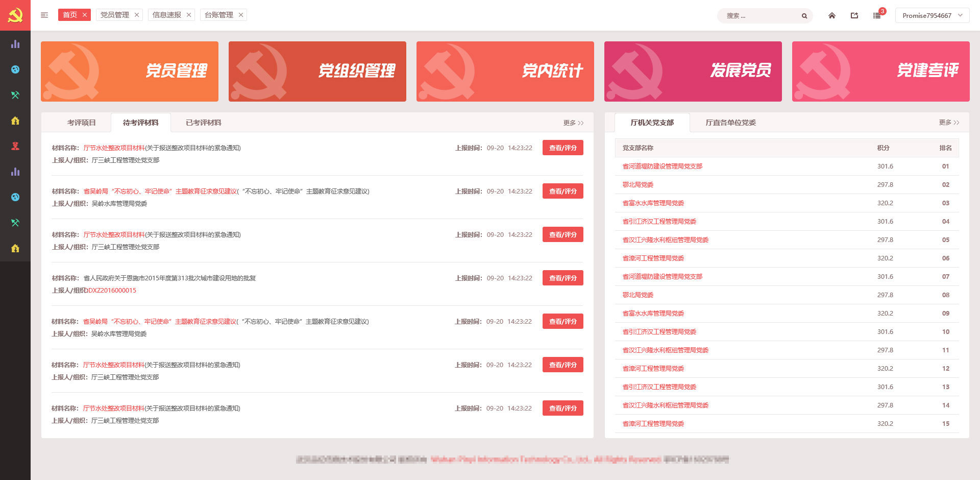Open the 党组织管理 banner card

317,71
